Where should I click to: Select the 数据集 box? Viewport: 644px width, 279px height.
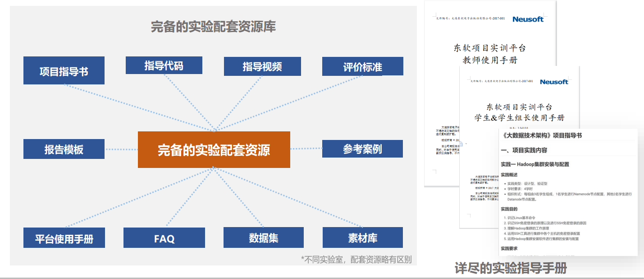[x=263, y=238]
